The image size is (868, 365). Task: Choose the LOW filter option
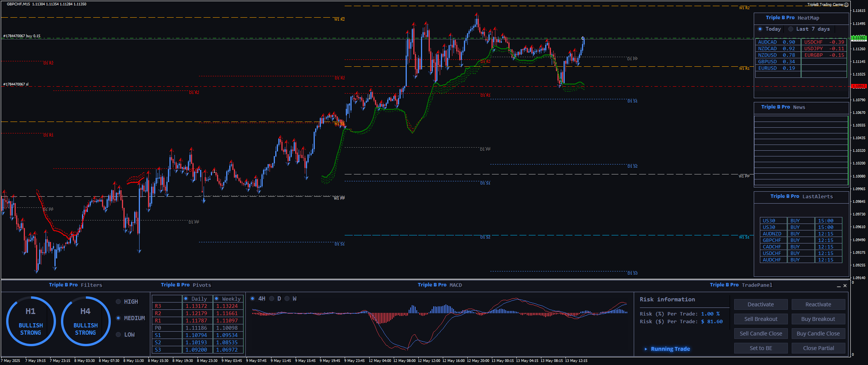tap(118, 335)
